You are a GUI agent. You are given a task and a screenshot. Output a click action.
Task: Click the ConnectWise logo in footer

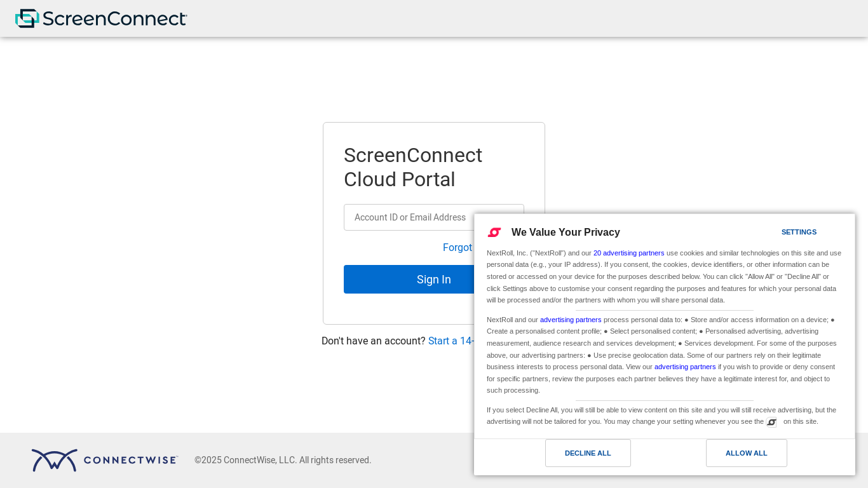[x=105, y=460]
